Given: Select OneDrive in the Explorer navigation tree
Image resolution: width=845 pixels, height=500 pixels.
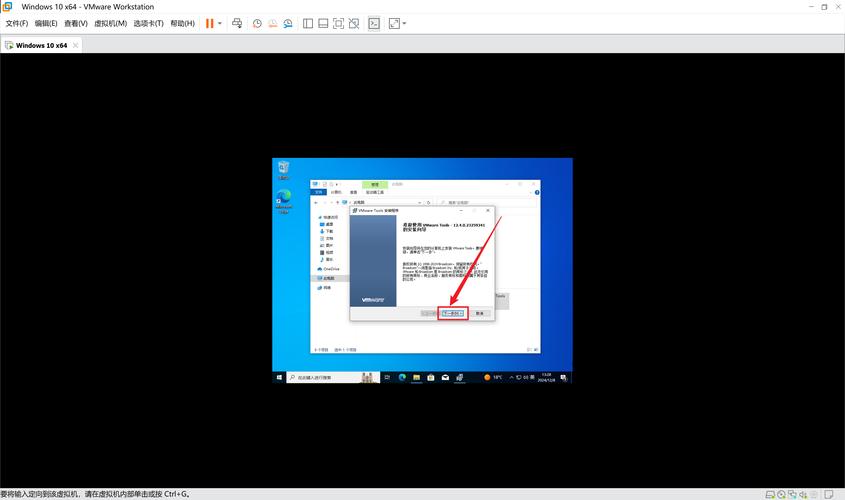Looking at the screenshot, I should [329, 269].
